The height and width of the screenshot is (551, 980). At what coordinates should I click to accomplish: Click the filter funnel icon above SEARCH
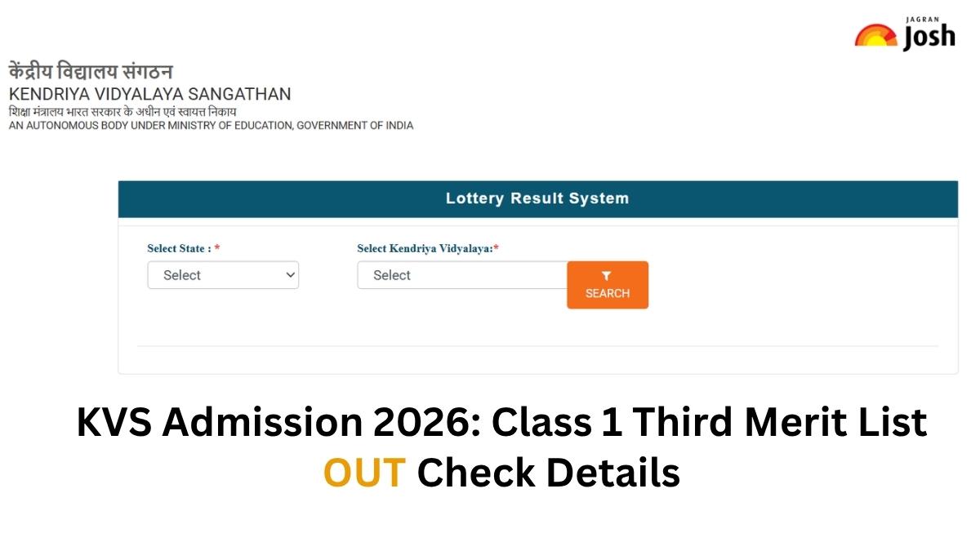click(607, 276)
